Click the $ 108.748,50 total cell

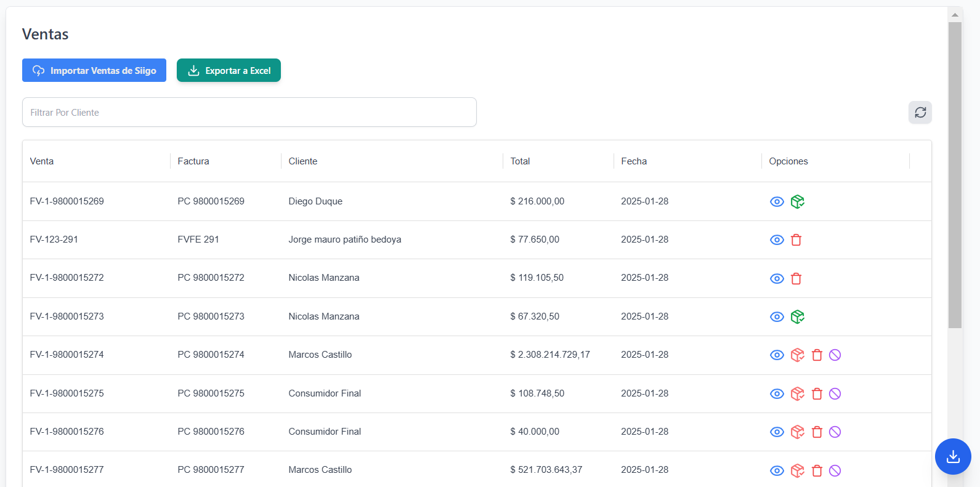pyautogui.click(x=537, y=393)
